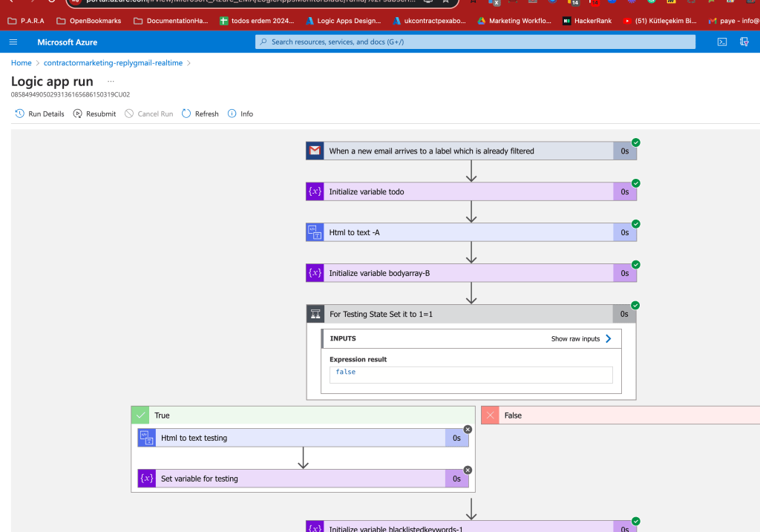Click variable icon of Initialize variable todo

[315, 191]
